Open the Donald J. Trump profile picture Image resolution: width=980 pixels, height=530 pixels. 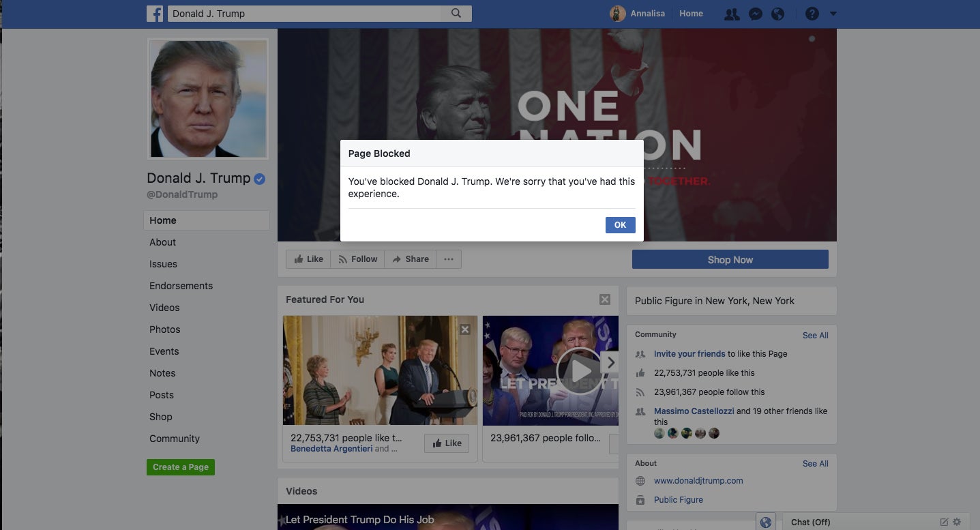tap(208, 99)
